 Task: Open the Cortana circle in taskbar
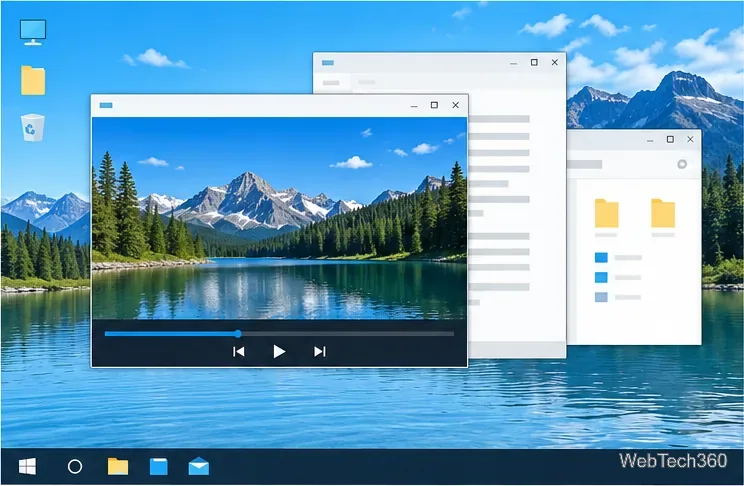[x=75, y=467]
